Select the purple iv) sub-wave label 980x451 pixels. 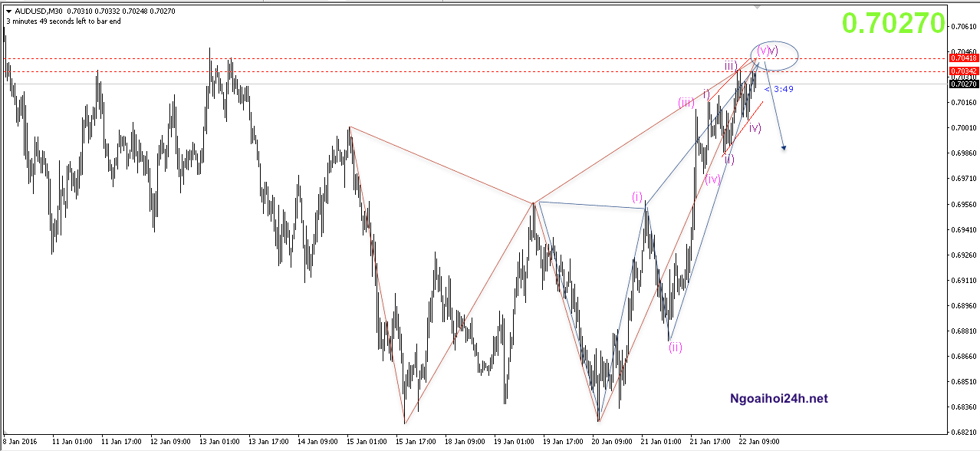(755, 128)
